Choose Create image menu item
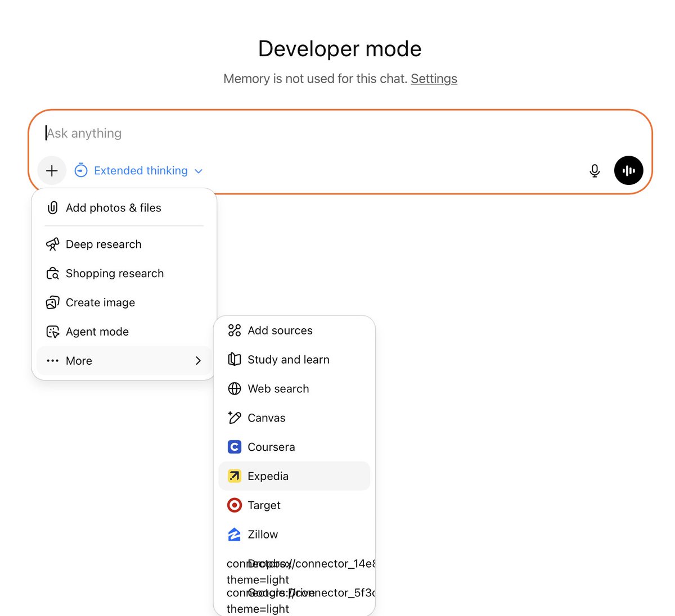The image size is (675, 616). point(124,303)
